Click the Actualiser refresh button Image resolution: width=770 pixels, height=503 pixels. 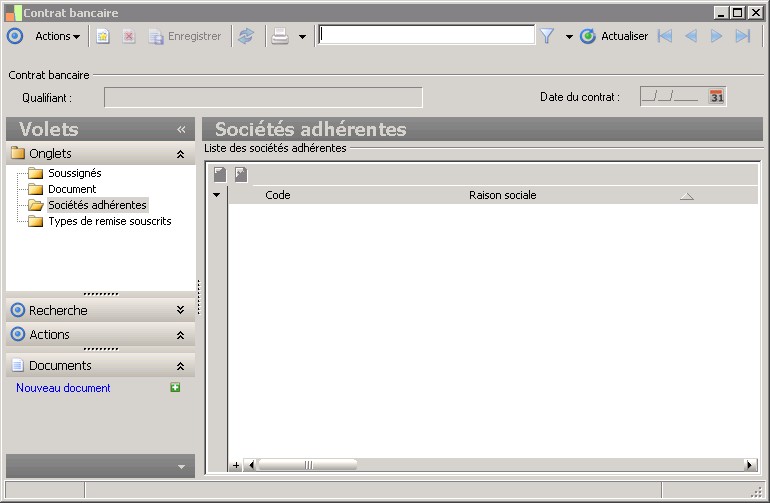tap(614, 36)
